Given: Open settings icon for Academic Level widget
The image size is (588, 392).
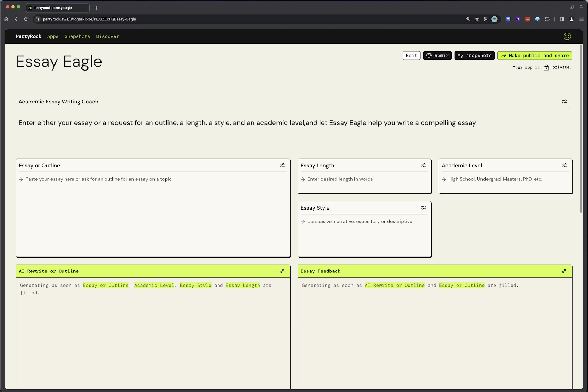Looking at the screenshot, I should (x=564, y=165).
